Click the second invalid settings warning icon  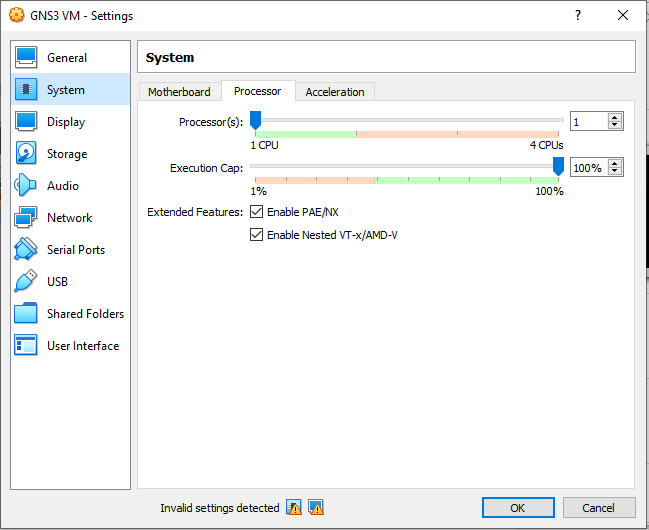click(316, 507)
